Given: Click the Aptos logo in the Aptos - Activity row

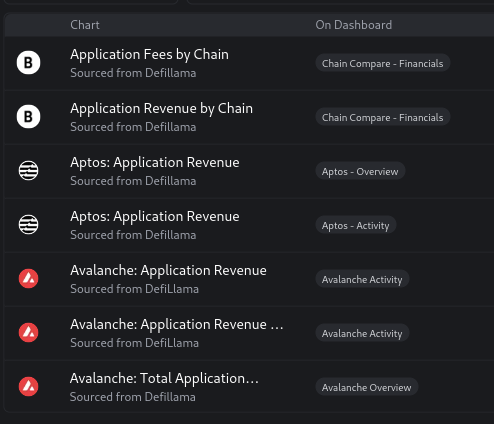Looking at the screenshot, I should click(29, 225).
